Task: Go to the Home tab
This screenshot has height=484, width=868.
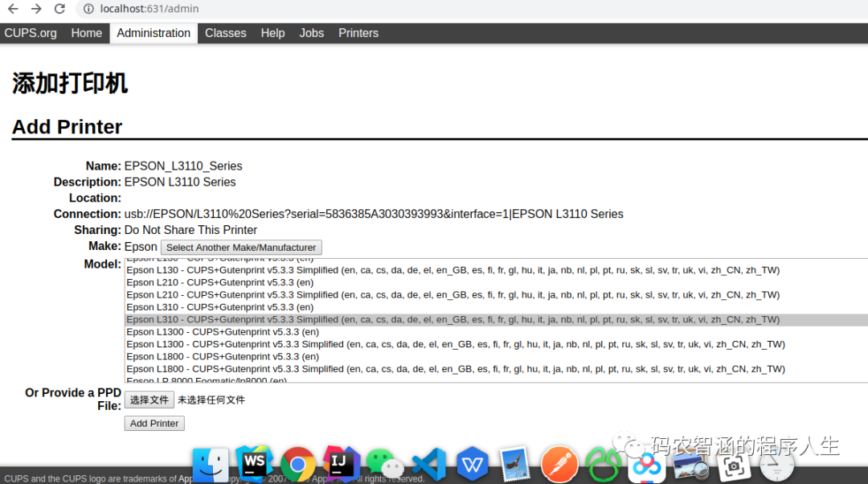Action: (86, 33)
